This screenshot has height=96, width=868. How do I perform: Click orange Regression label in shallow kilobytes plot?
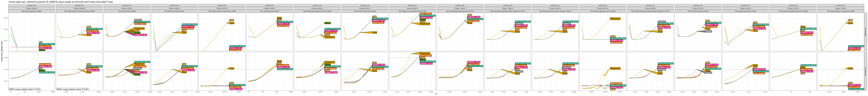615,19
